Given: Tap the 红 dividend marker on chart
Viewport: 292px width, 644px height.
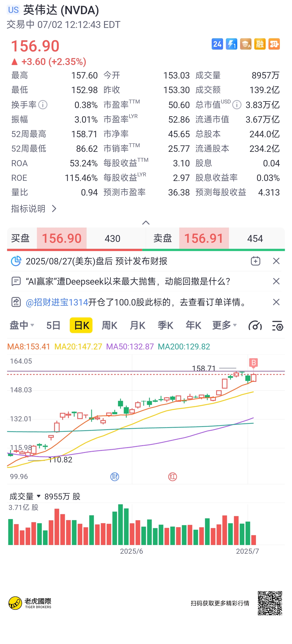Looking at the screenshot, I should 173,477.
